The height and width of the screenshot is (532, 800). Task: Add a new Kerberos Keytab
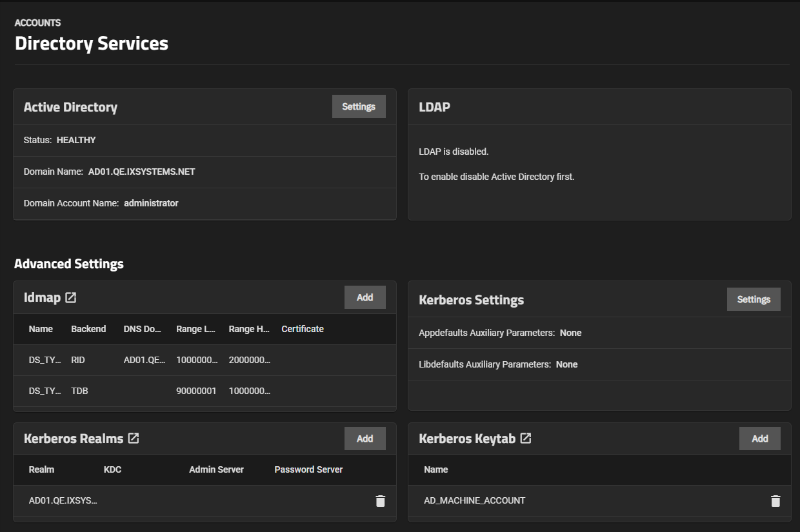[759, 438]
